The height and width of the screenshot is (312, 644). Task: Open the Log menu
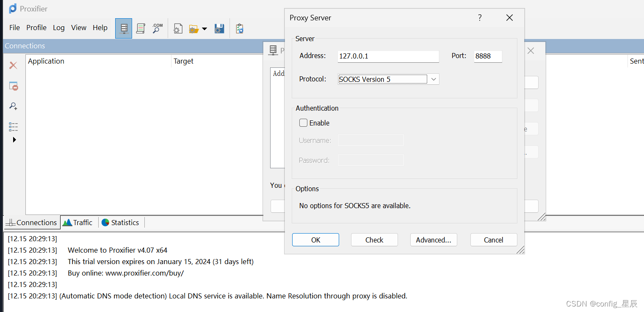(x=59, y=28)
